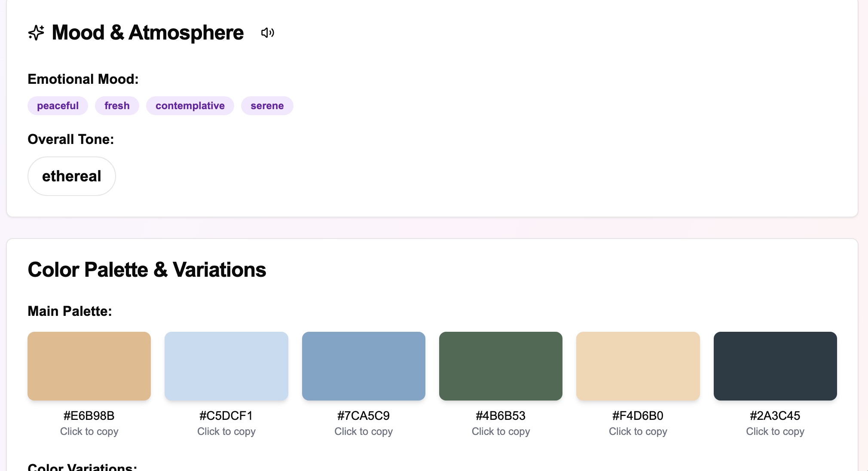868x471 pixels.
Task: Click the contemplative mood tag
Action: click(x=190, y=106)
